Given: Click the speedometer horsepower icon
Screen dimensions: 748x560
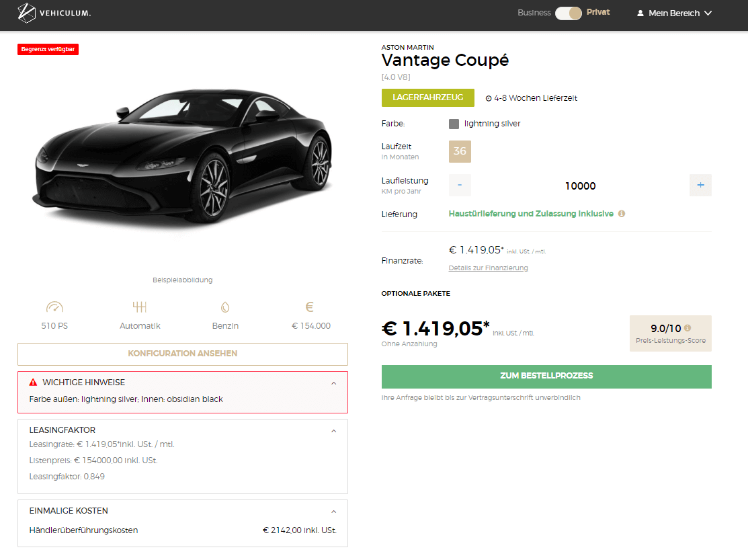Looking at the screenshot, I should tap(54, 307).
